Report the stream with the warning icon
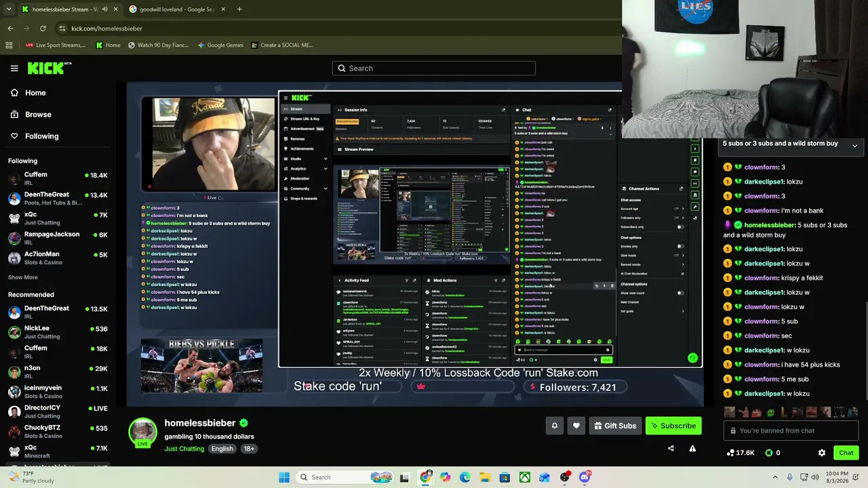 (692, 448)
